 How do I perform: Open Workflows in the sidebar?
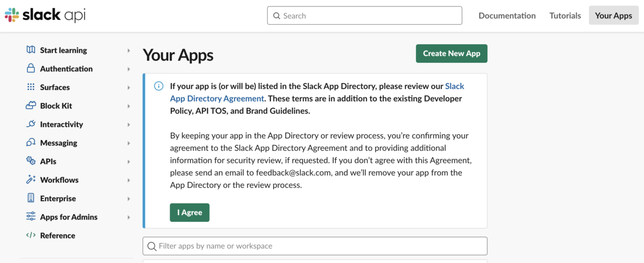pos(60,180)
